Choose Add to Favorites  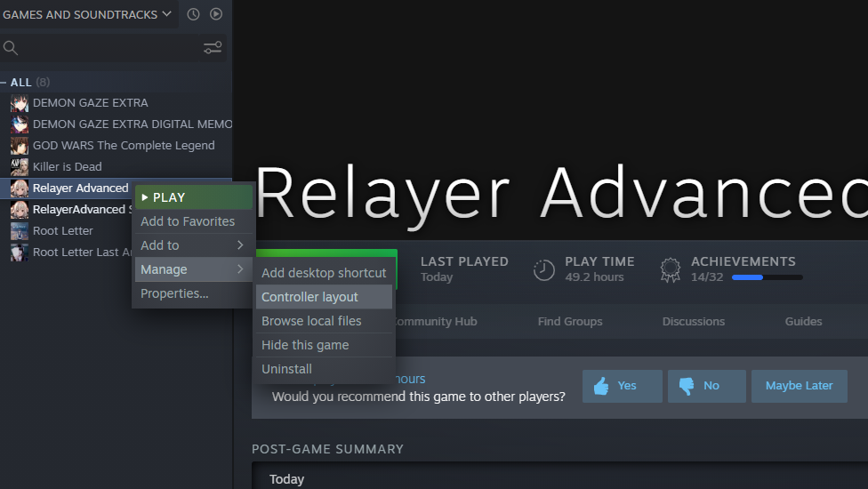click(x=194, y=221)
